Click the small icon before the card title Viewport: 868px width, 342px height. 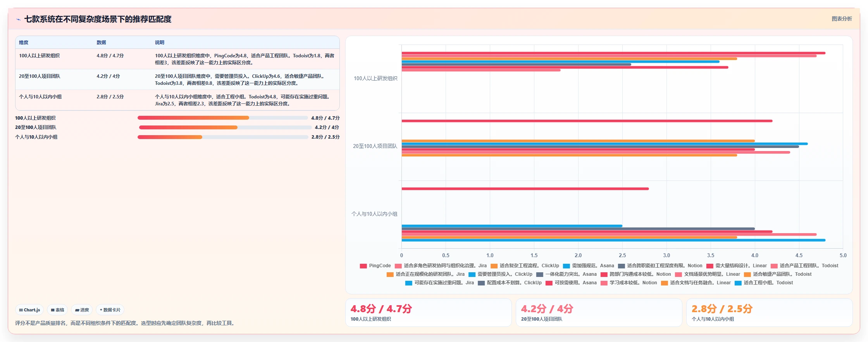click(18, 19)
